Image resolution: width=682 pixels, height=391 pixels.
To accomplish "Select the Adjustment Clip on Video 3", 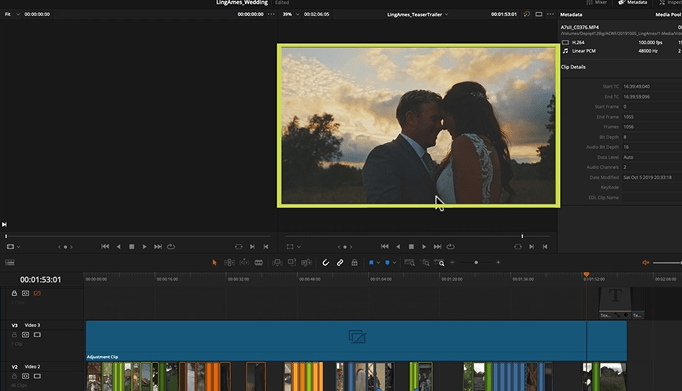I will tap(356, 341).
